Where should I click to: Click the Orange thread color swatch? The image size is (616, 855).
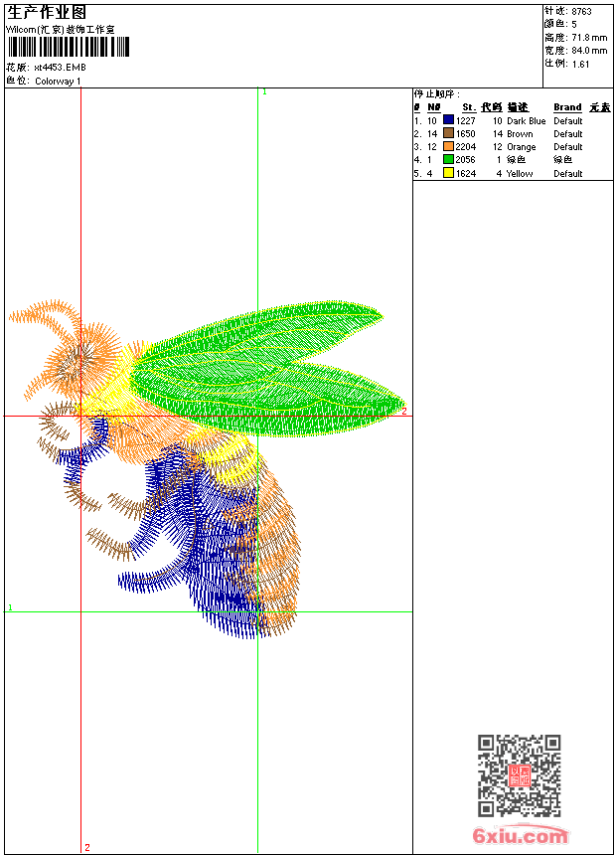pos(448,146)
